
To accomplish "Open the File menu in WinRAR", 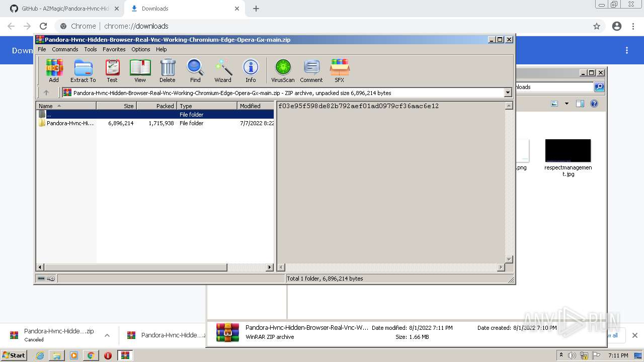I will (42, 49).
